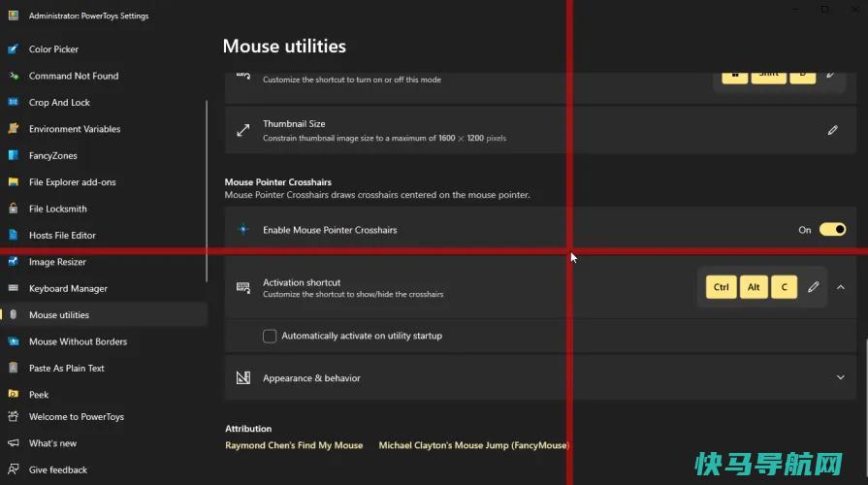868x485 pixels.
Task: Click the FancyZones sidebar icon
Action: click(x=14, y=155)
